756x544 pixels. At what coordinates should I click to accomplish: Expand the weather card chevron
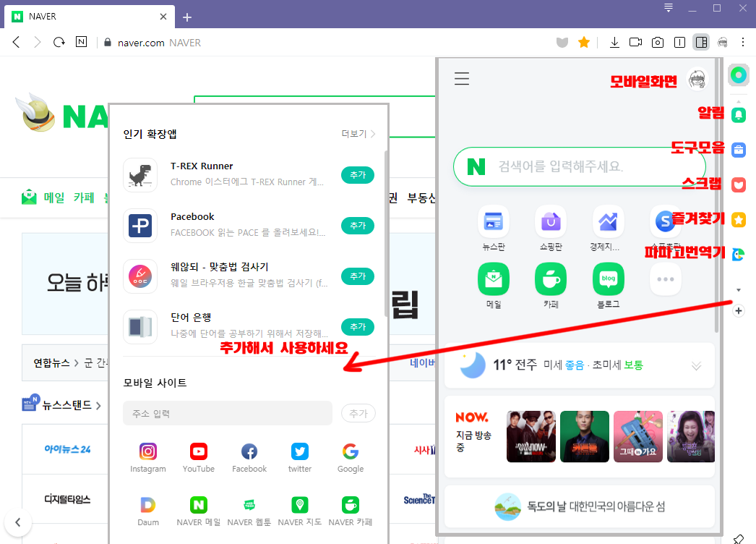point(696,366)
